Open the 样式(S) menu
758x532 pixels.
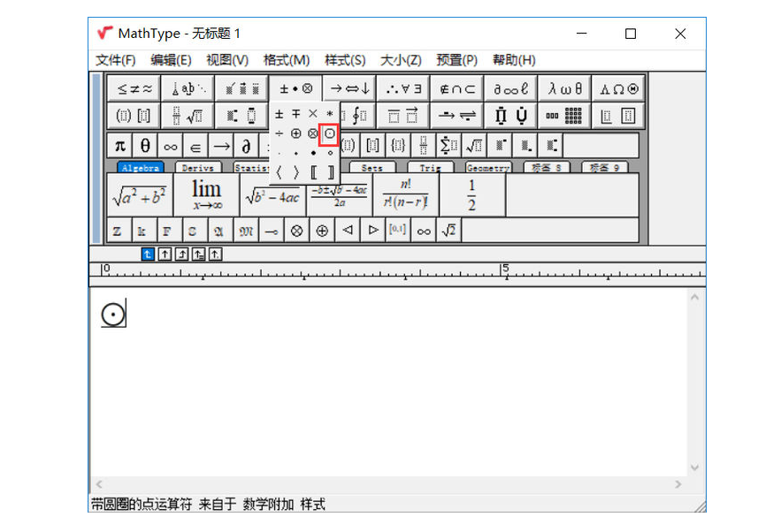[345, 60]
